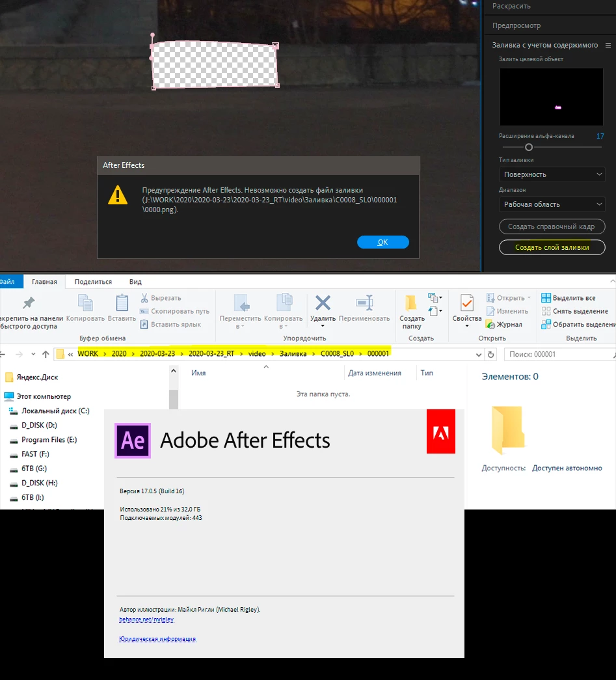Select 'Яндекс.Диск' in the navigation pane
The image size is (616, 680).
[37, 377]
